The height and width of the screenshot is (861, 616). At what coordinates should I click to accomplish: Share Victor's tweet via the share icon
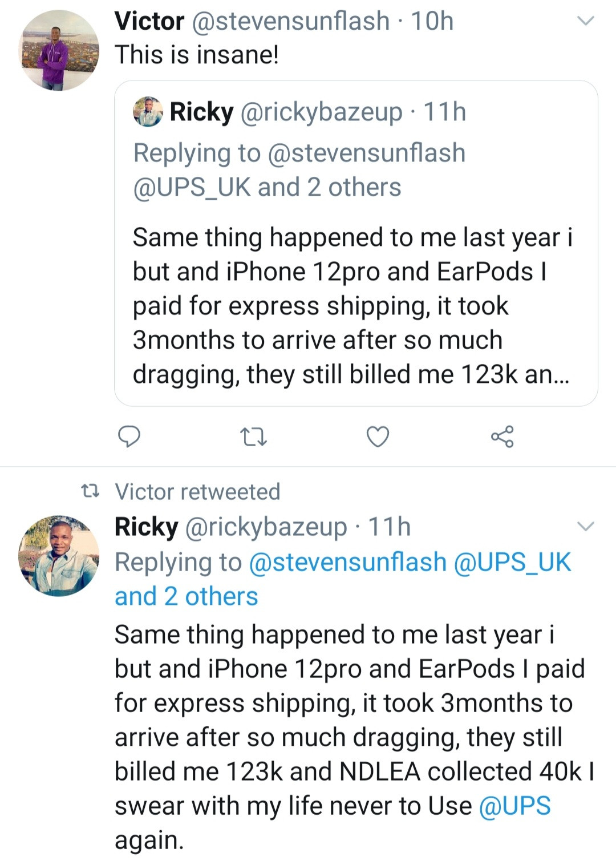coord(502,437)
